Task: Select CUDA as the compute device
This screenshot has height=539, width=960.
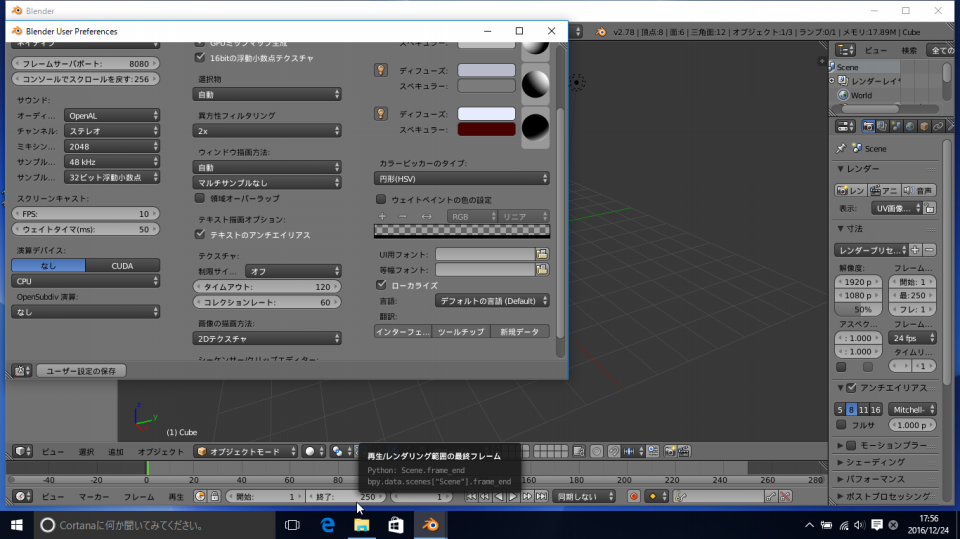Action: (122, 265)
